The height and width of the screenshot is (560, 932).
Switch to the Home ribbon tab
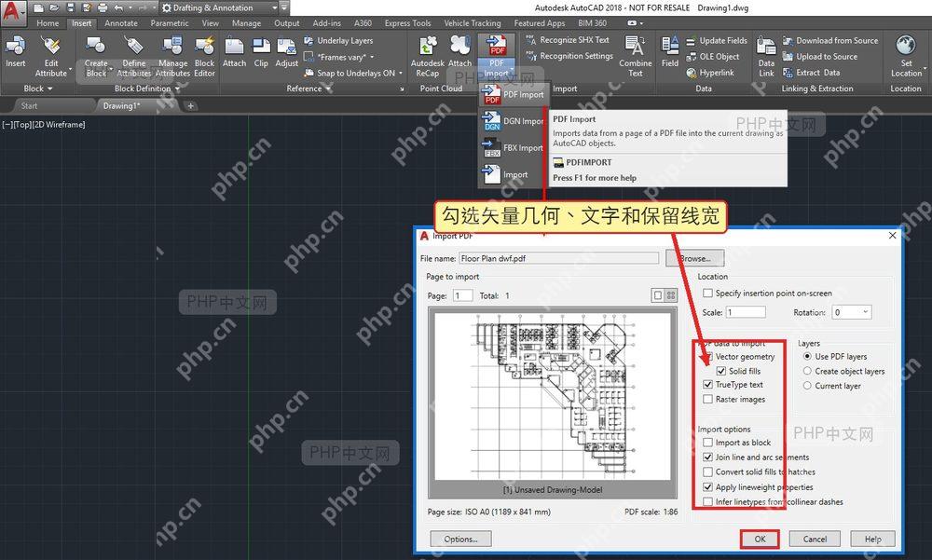[x=48, y=23]
